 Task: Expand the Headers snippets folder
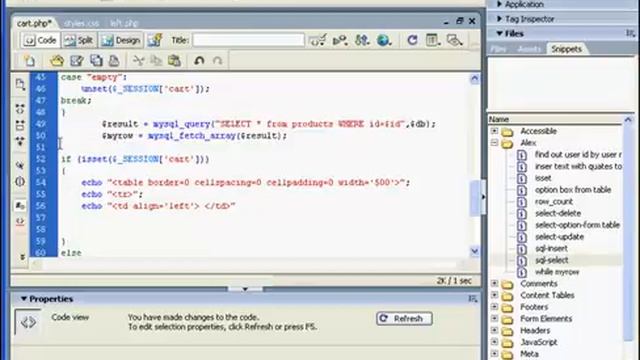point(494,330)
